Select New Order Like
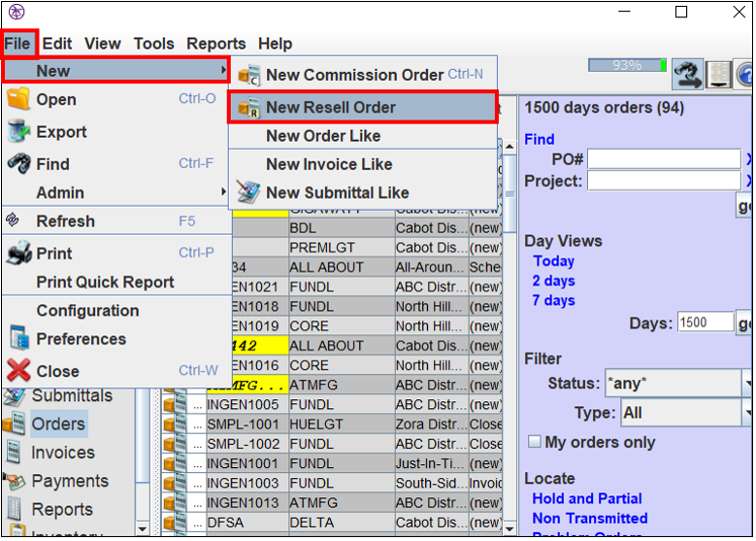Image resolution: width=756 pixels, height=541 pixels. click(x=363, y=136)
